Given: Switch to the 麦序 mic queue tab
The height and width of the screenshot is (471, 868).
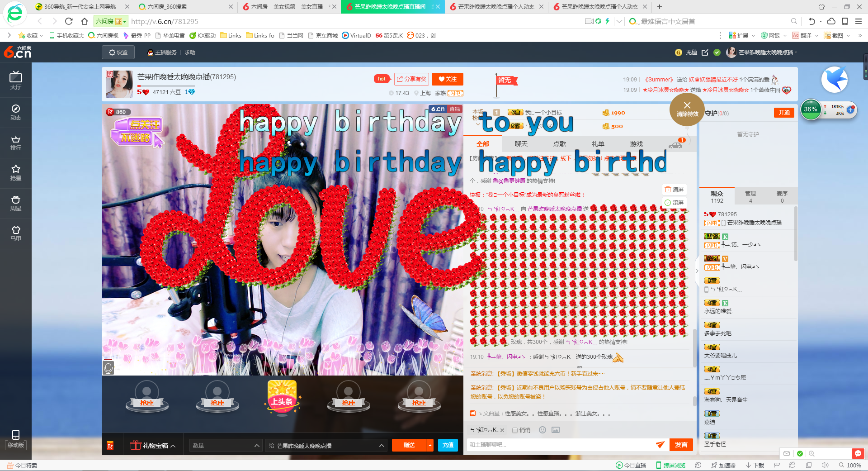Looking at the screenshot, I should (782, 196).
